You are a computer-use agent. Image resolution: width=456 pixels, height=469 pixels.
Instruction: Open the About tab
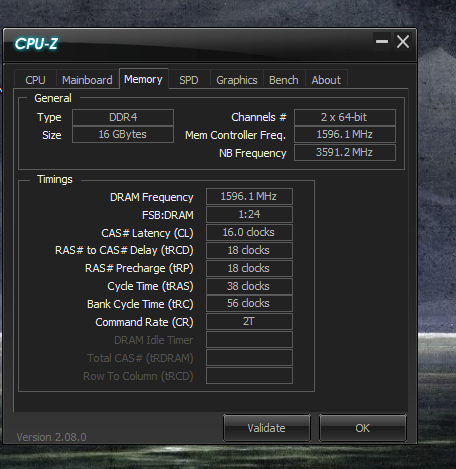point(326,80)
